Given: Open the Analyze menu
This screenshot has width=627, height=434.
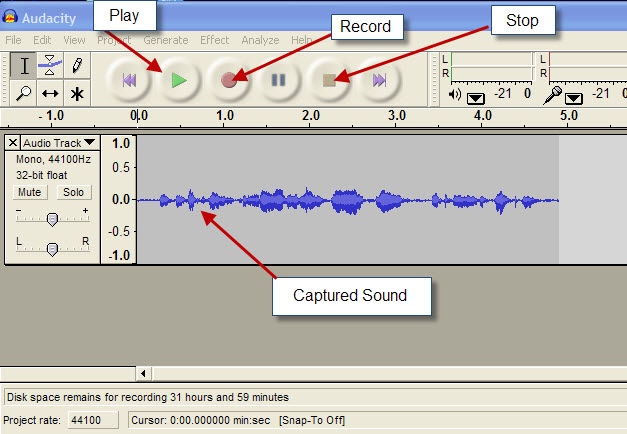Looking at the screenshot, I should [x=260, y=40].
